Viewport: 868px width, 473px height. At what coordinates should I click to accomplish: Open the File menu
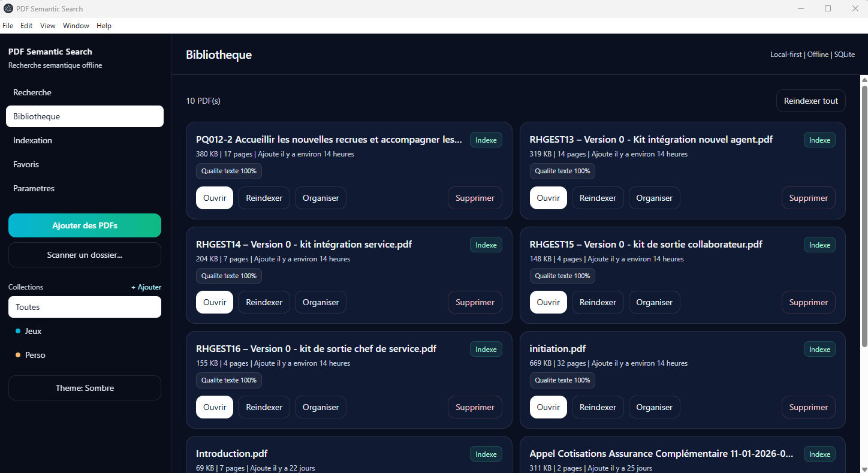[x=8, y=26]
